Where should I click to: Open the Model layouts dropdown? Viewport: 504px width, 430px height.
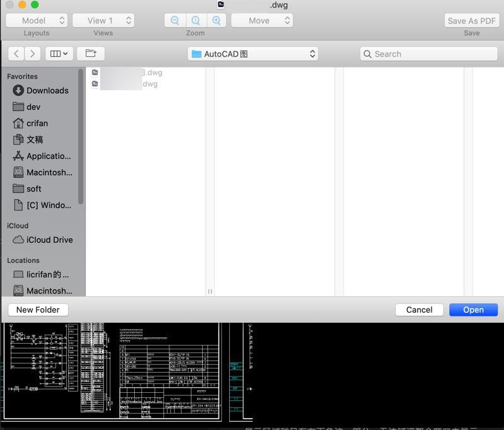tap(37, 21)
